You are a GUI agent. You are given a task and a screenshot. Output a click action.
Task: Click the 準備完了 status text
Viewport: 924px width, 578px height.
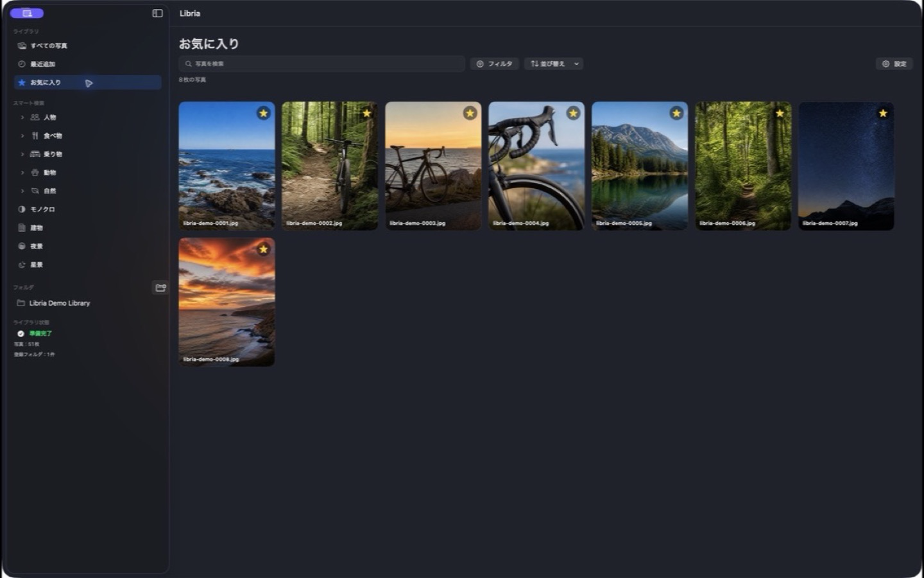tap(40, 333)
